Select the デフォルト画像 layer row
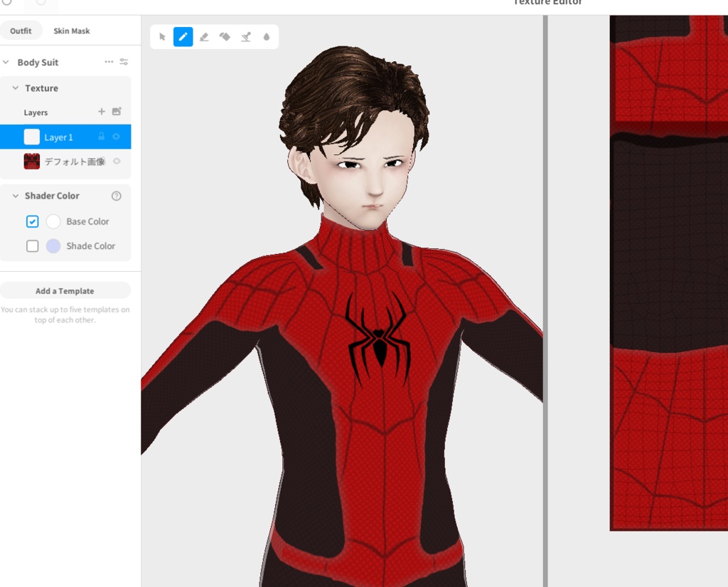This screenshot has height=587, width=728. tap(65, 162)
